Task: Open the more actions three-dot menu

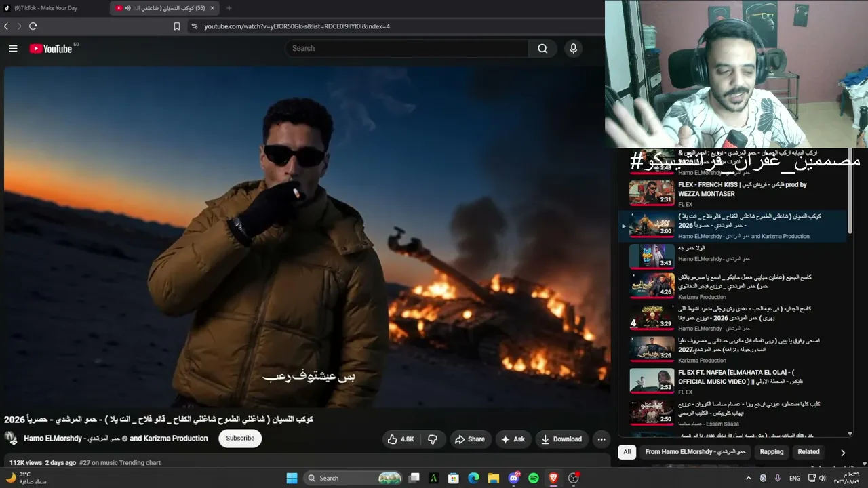Action: (x=601, y=439)
